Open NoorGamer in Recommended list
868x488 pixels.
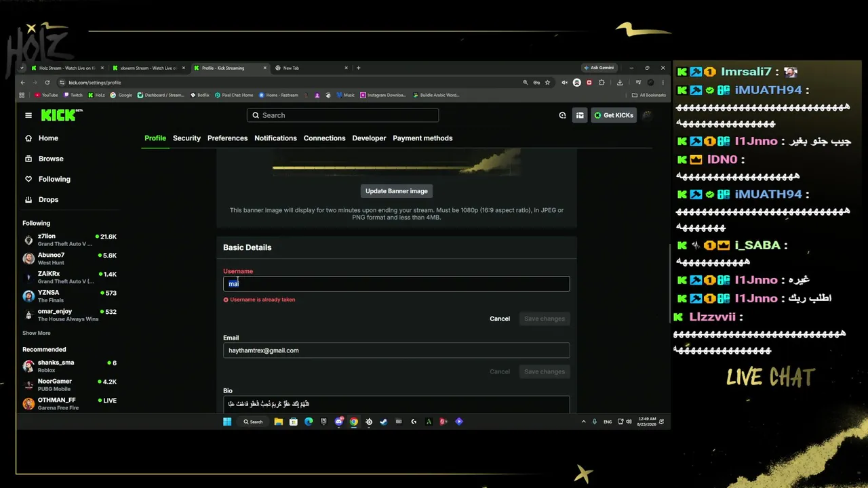[x=70, y=385]
